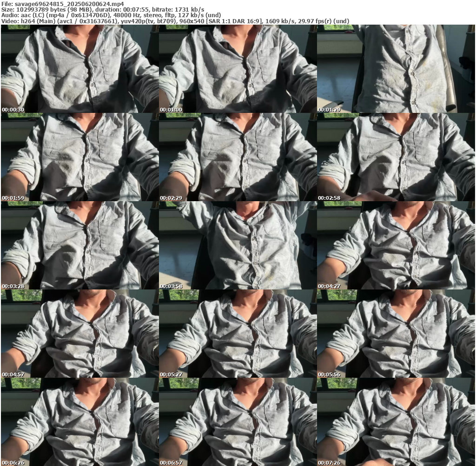The width and height of the screenshot is (476, 466).
Task: Select the thumbnail frame stamped 00:01:59
Action: [80, 157]
